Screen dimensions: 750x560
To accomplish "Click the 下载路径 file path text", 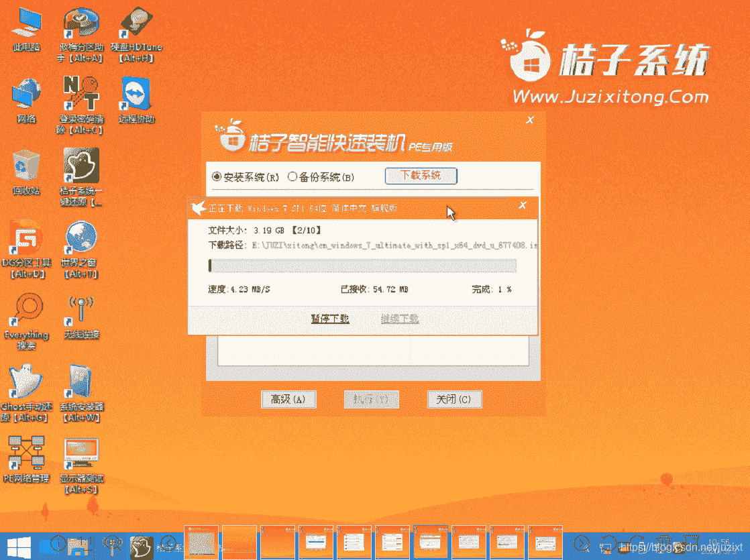I will click(x=372, y=245).
